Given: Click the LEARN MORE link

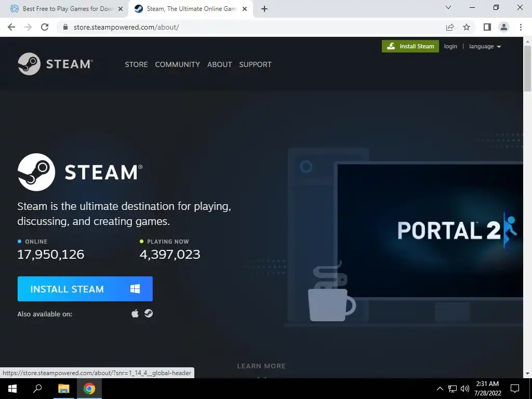Looking at the screenshot, I should click(261, 366).
